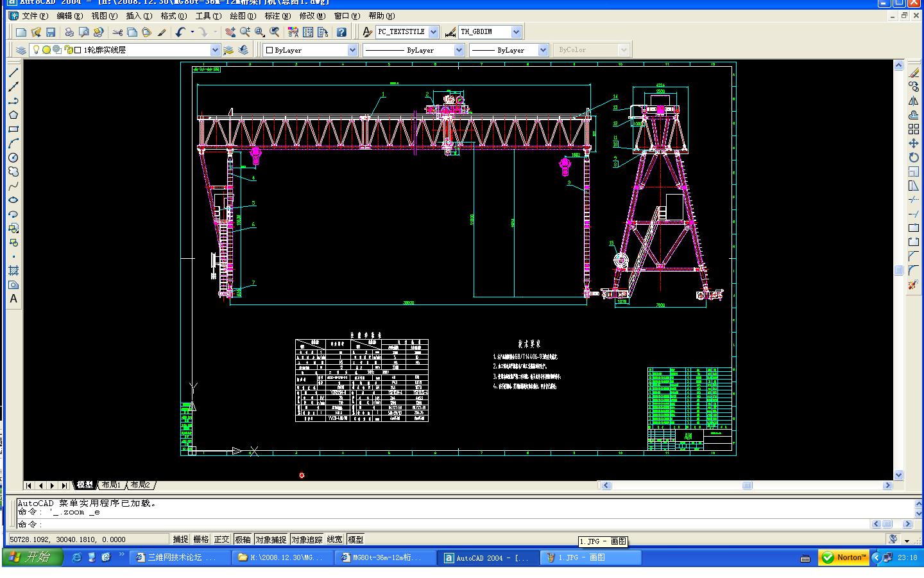This screenshot has width=924, height=578.
Task: Toggle the 栅格 grid display
Action: coord(201,539)
